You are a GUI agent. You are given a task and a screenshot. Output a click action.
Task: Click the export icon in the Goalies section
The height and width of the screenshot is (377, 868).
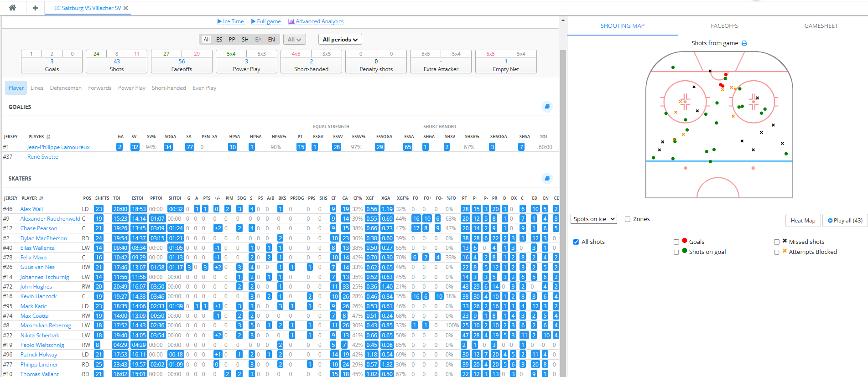547,107
